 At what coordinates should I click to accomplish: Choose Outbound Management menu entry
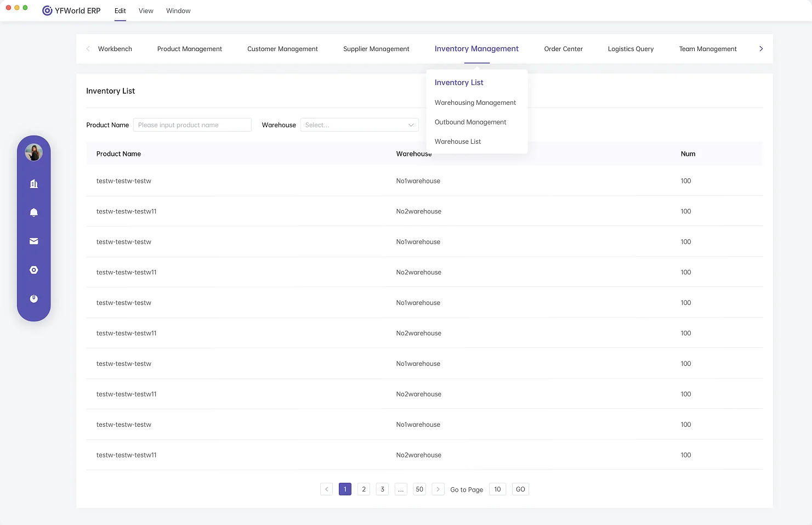470,122
